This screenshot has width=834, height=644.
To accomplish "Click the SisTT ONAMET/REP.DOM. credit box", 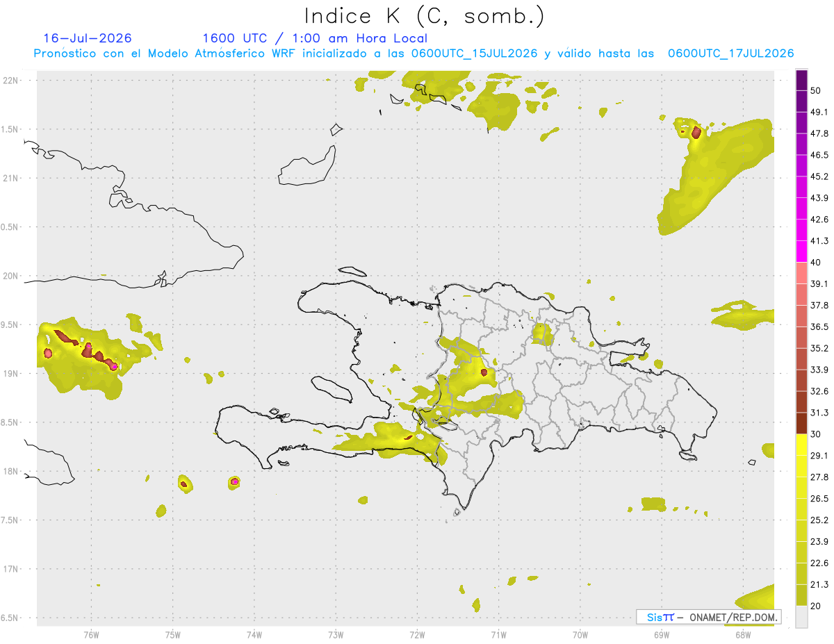I will tap(708, 617).
